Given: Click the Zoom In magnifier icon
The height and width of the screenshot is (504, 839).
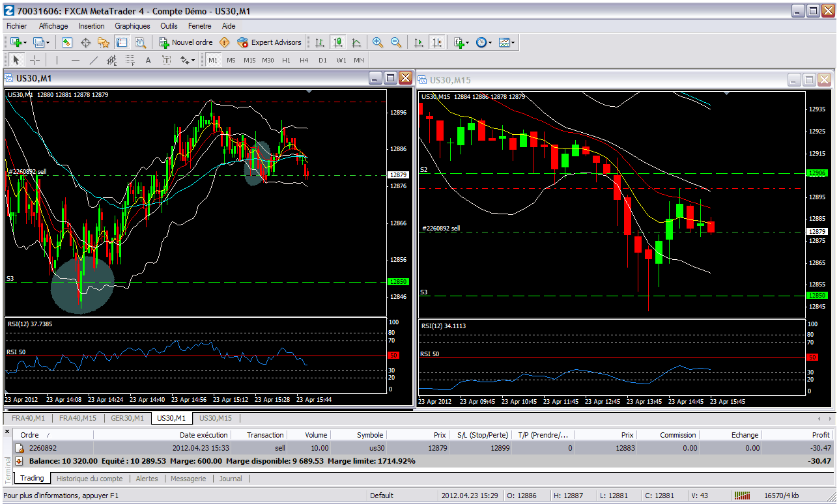Looking at the screenshot, I should [377, 42].
